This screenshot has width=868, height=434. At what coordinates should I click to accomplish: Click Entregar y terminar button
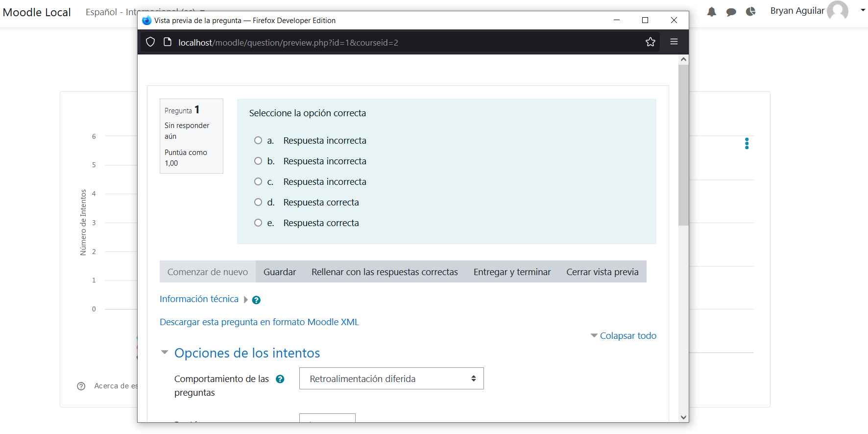pos(512,272)
